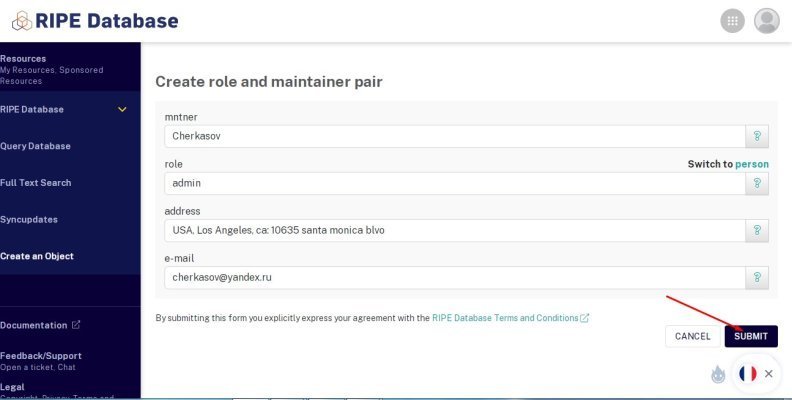Viewport: 792px width, 400px height.
Task: Click the 'My Resources, Sponsored Resources' subtitle
Action: [x=52, y=75]
